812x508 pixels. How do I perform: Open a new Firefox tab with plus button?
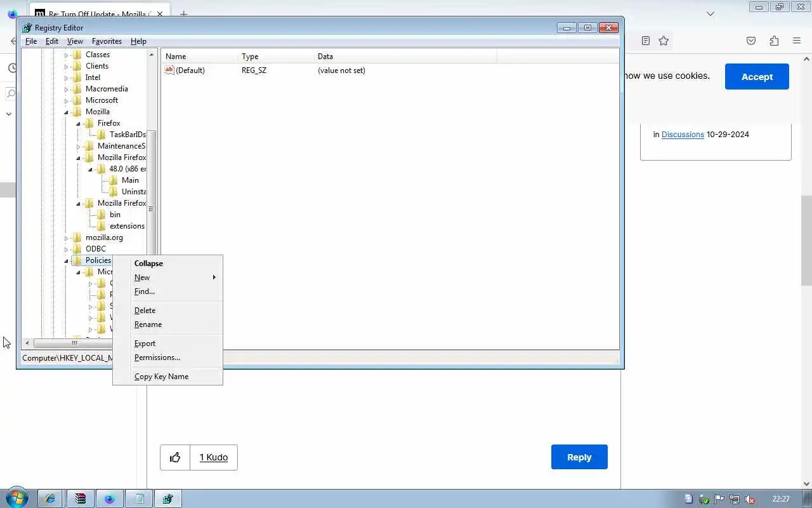[x=183, y=14]
